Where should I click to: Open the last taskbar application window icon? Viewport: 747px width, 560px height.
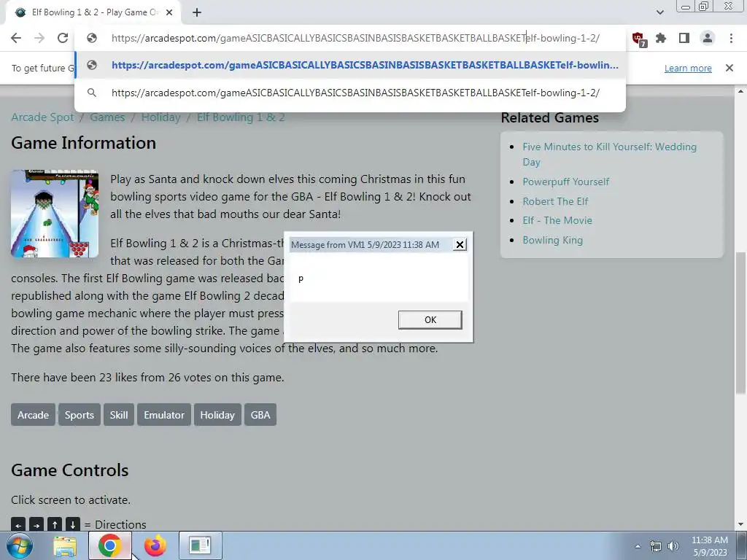200,545
